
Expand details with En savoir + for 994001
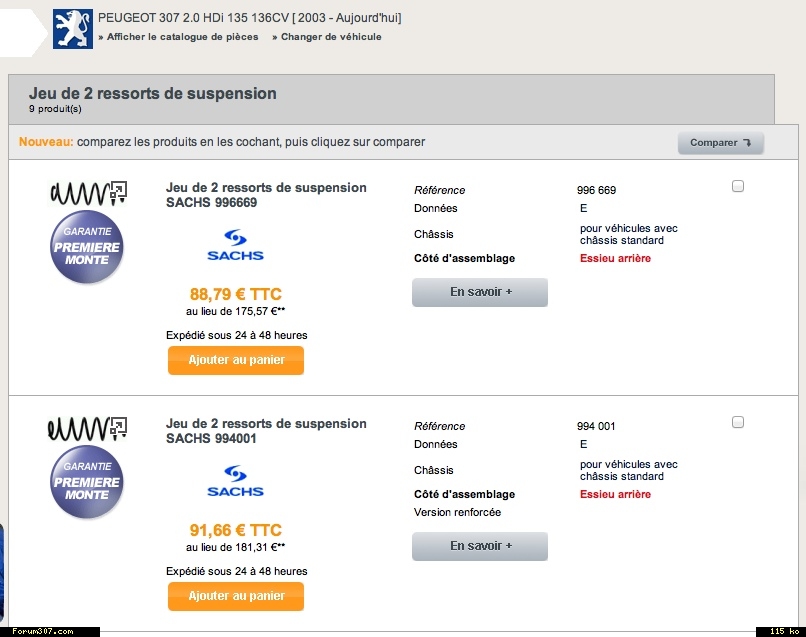pyautogui.click(x=480, y=546)
